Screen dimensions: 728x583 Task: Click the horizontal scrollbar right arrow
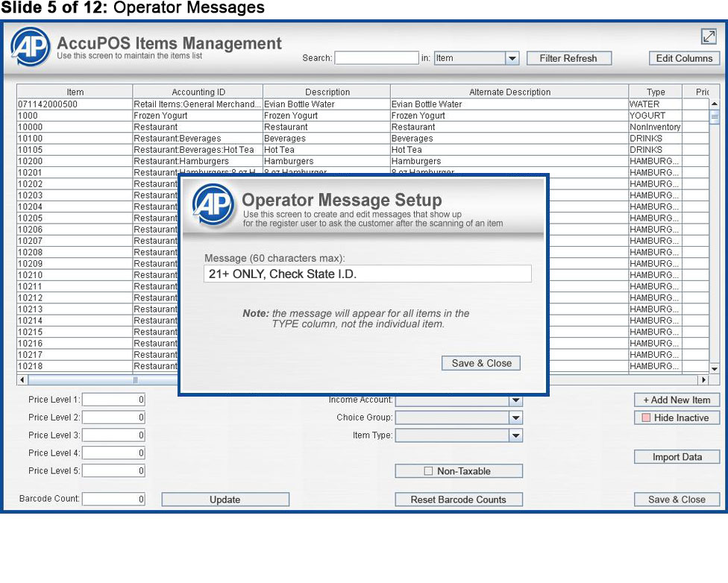[x=704, y=379]
